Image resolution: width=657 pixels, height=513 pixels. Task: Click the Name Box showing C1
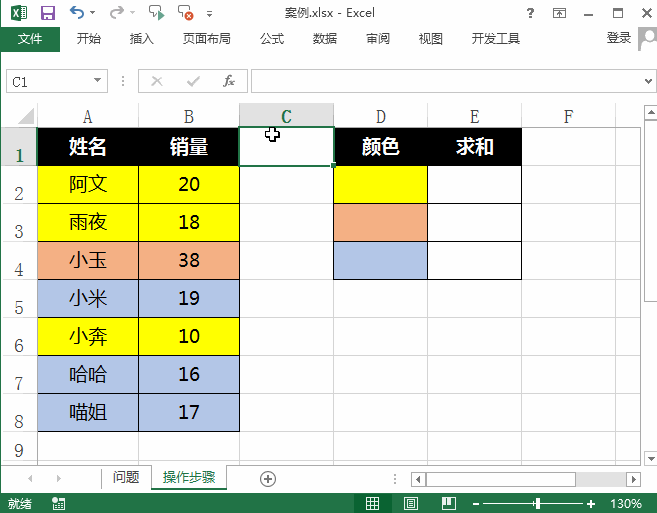click(x=48, y=81)
